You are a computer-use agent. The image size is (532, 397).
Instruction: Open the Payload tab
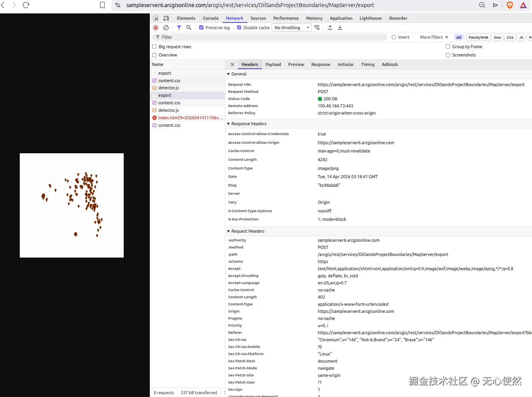(x=273, y=64)
